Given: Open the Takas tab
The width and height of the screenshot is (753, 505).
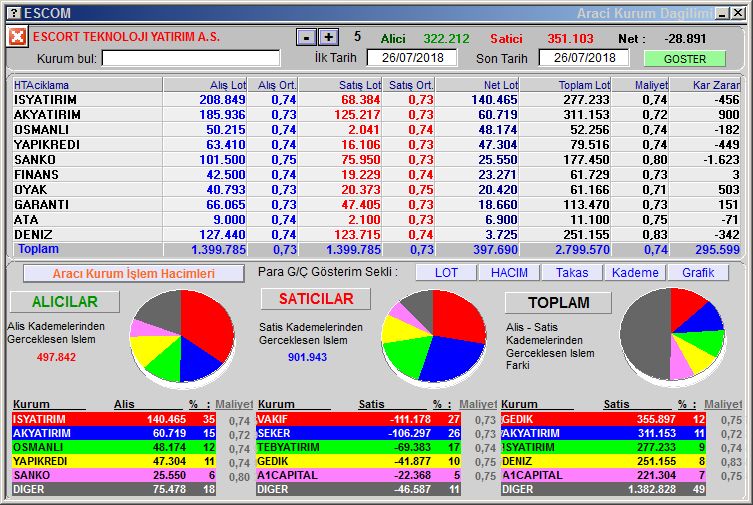Looking at the screenshot, I should click(572, 273).
